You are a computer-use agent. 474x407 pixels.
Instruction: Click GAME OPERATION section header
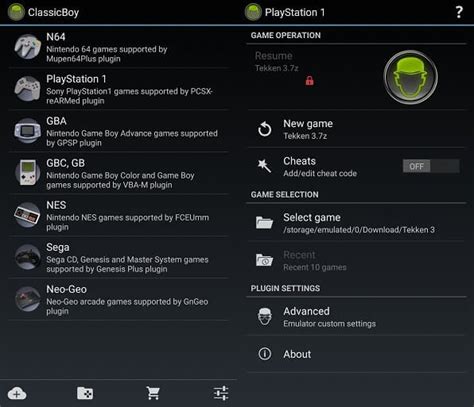(286, 35)
